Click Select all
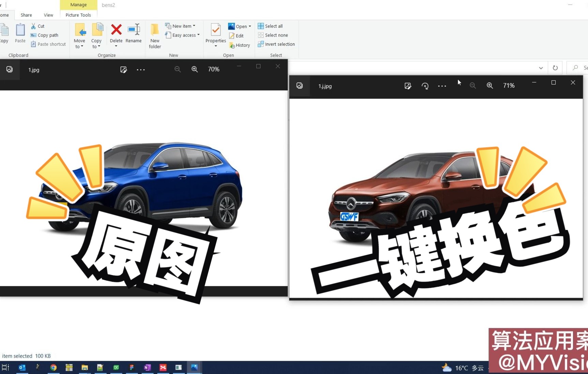 click(x=270, y=26)
